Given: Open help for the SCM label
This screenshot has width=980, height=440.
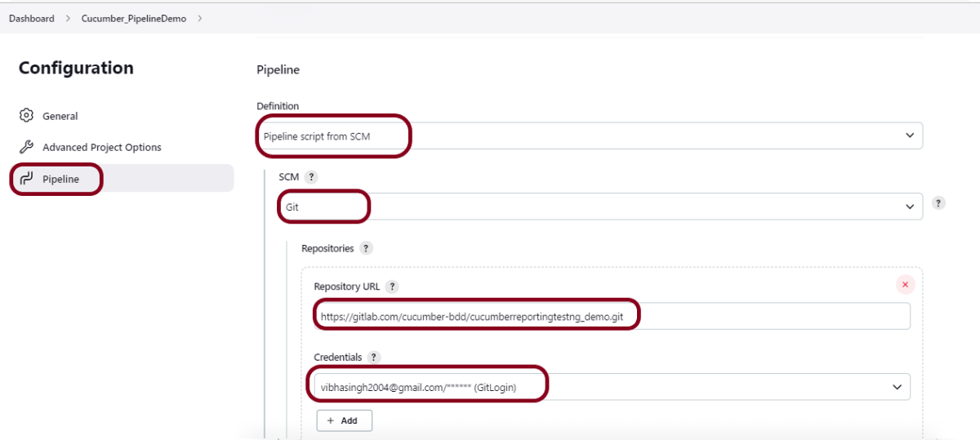Looking at the screenshot, I should (311, 176).
